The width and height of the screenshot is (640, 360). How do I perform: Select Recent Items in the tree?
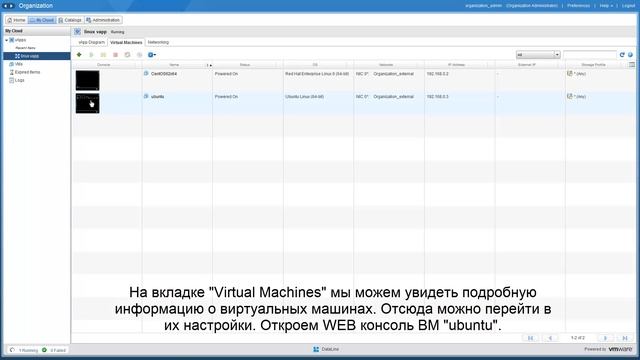coord(25,48)
